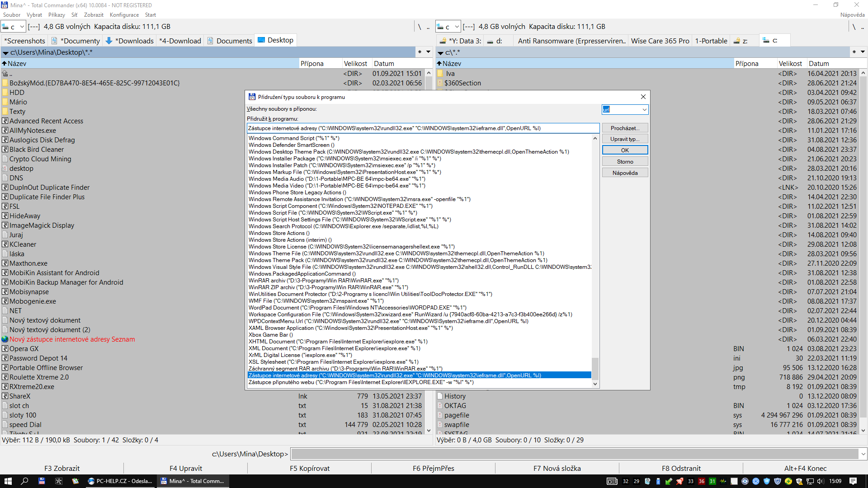868x488 pixels.
Task: Open right panel drive selector dropdown
Action: tap(457, 27)
